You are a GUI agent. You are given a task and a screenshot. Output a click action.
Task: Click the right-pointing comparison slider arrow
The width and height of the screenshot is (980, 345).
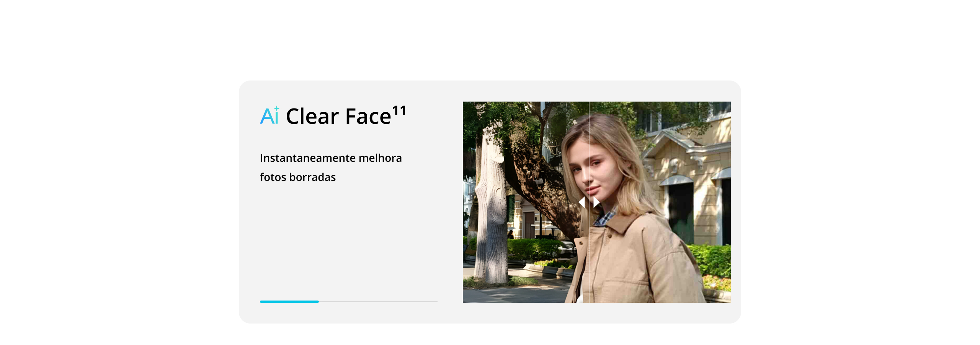(x=596, y=202)
